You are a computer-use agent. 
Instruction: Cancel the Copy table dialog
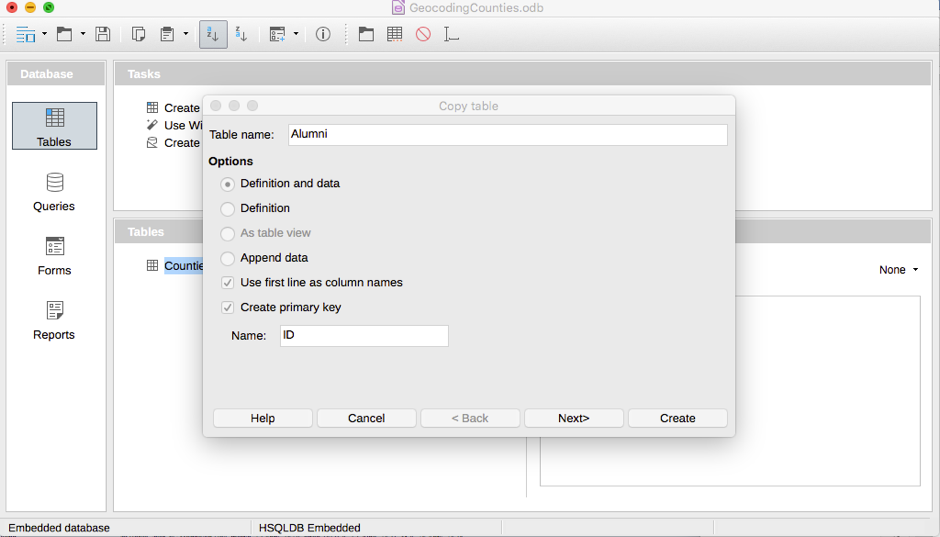[366, 418]
